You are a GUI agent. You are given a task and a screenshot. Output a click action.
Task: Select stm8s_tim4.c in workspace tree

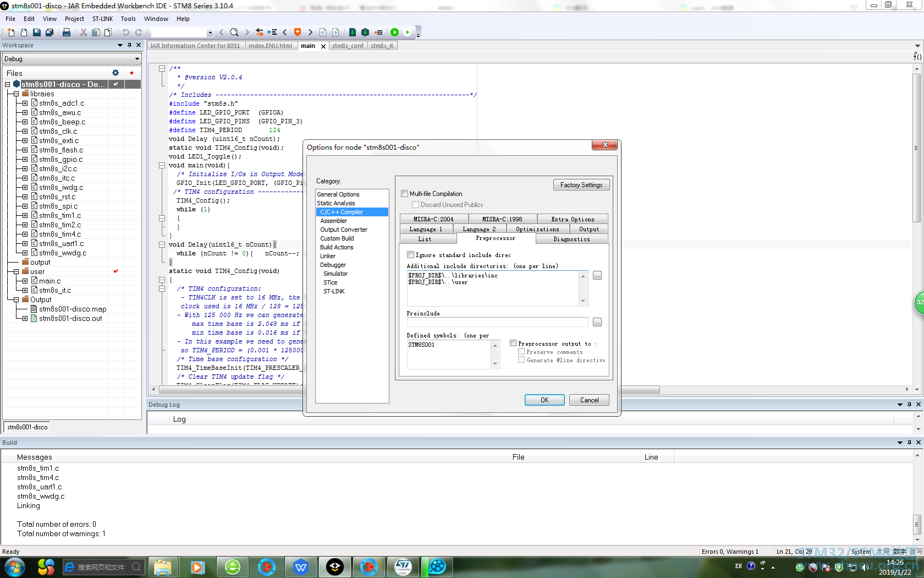tap(60, 234)
